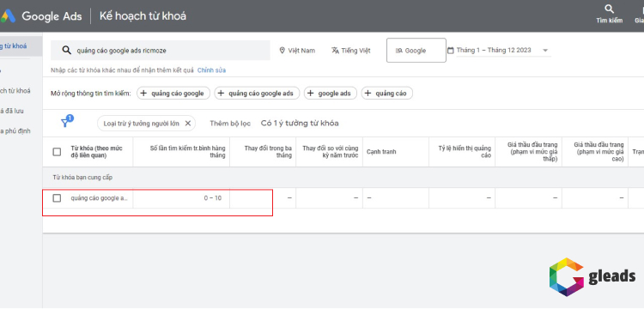Sort by Số lần tìm kiếm tr.bình hàng tháng
Screen dimensions: 644x309
point(187,152)
